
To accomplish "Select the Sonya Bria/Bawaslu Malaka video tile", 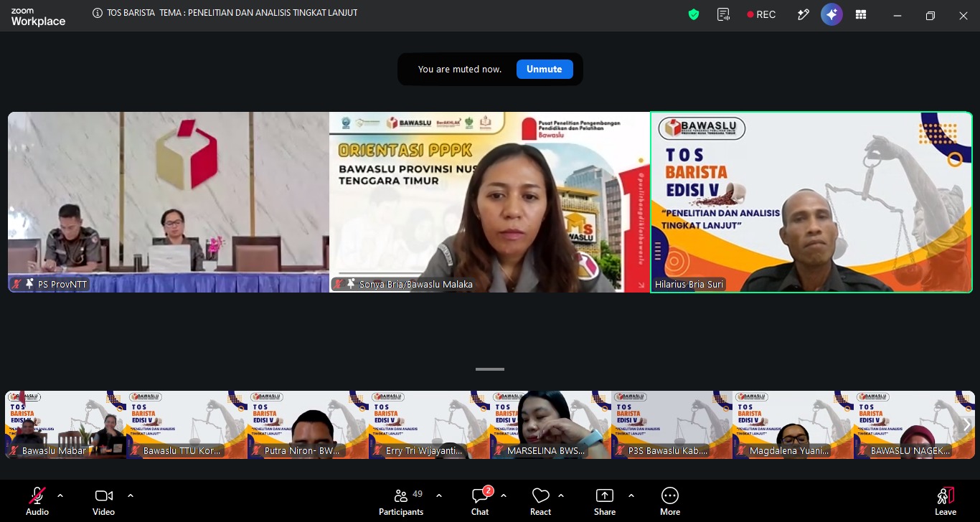I will point(490,202).
